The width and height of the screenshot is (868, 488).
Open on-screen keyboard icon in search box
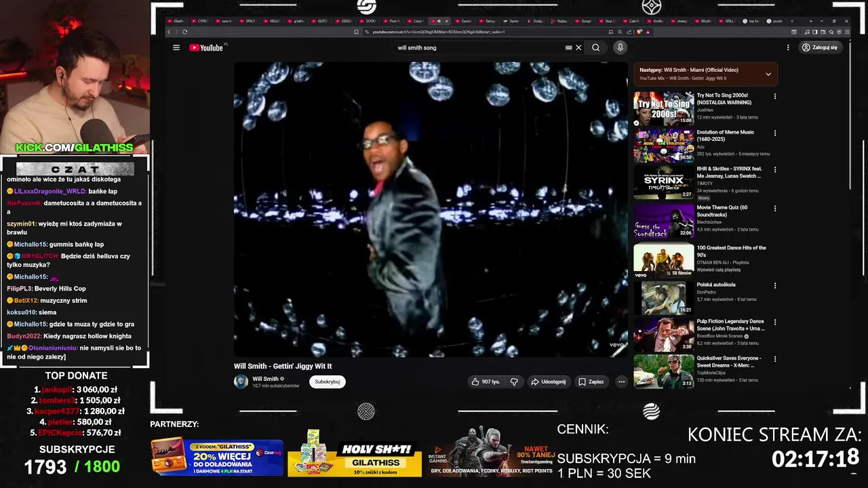[x=568, y=47]
